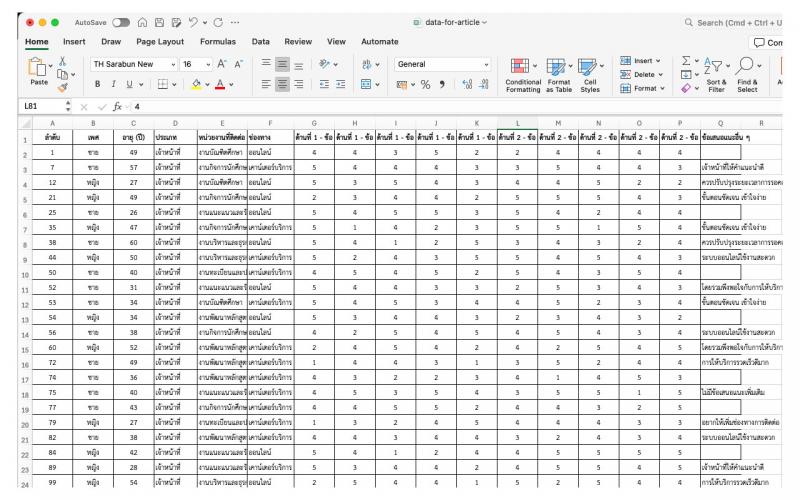Image resolution: width=800 pixels, height=500 pixels.
Task: Open the Page Layout tab
Action: [x=160, y=41]
